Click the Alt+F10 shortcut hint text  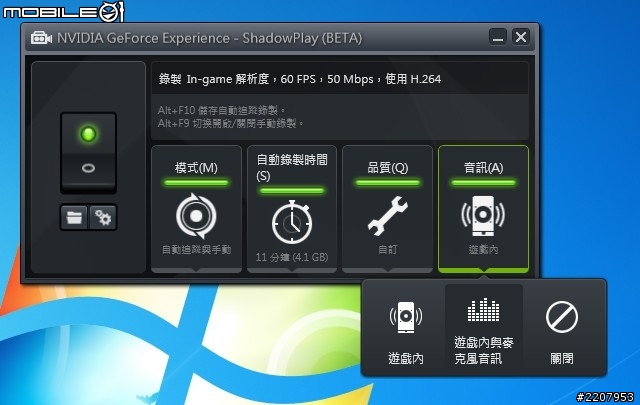point(222,110)
